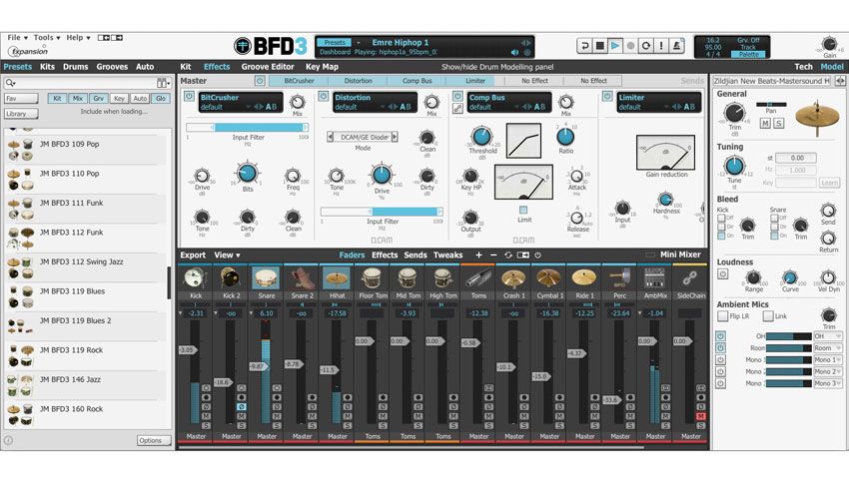Toggle Limiter effect power button
Image resolution: width=849 pixels, height=504 pixels.
(x=607, y=96)
